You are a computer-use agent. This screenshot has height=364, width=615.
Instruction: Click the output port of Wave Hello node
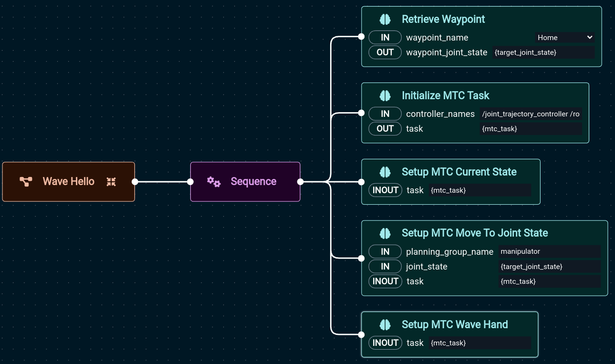(x=135, y=182)
